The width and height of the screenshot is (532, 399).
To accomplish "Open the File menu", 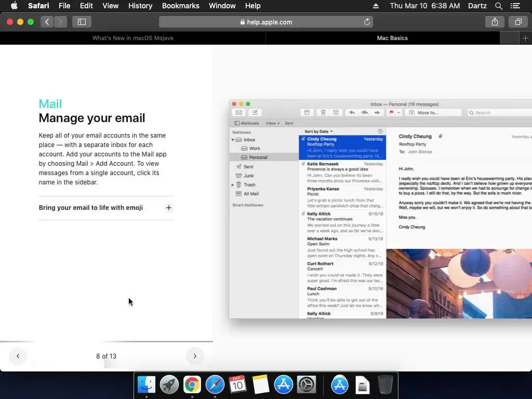I will [64, 6].
